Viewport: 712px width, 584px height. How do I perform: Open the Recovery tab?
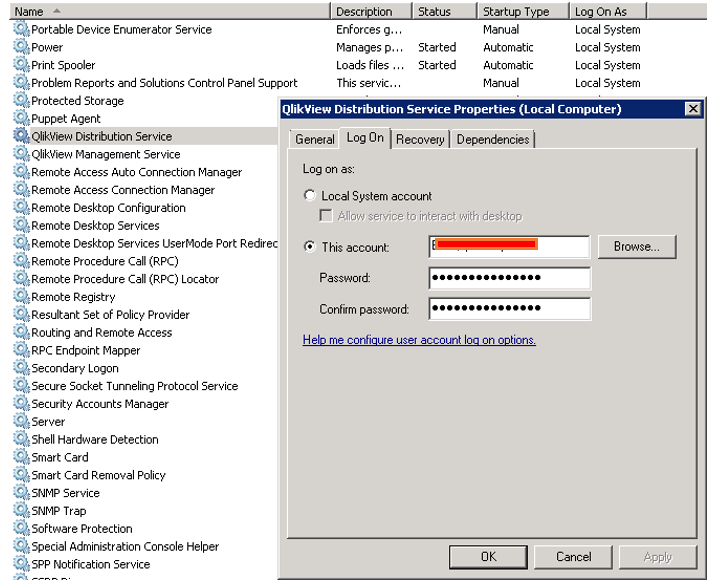(420, 139)
